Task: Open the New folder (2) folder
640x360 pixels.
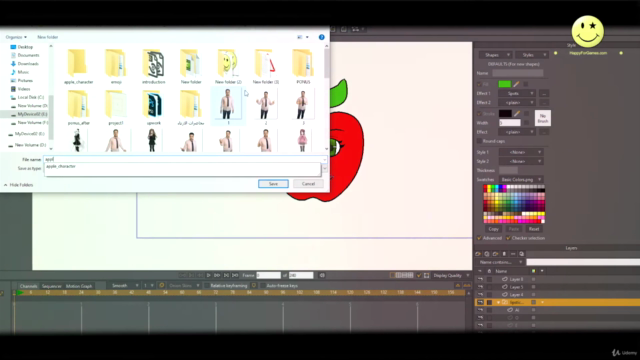Action: tap(228, 66)
